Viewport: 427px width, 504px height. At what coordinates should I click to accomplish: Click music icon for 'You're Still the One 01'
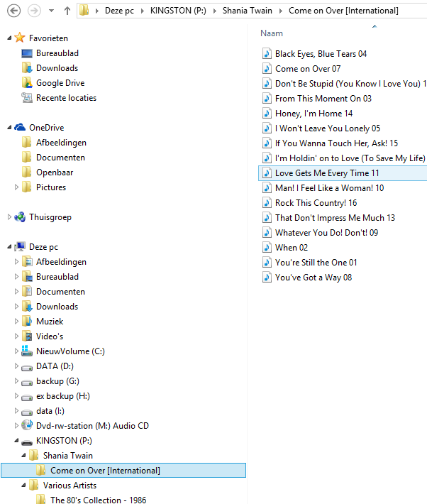[x=267, y=262]
